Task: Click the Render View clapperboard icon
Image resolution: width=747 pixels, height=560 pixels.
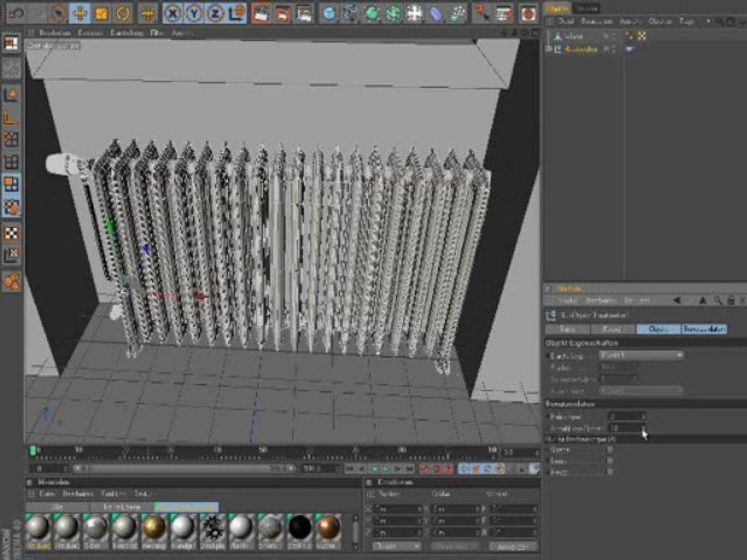Action: click(x=261, y=13)
